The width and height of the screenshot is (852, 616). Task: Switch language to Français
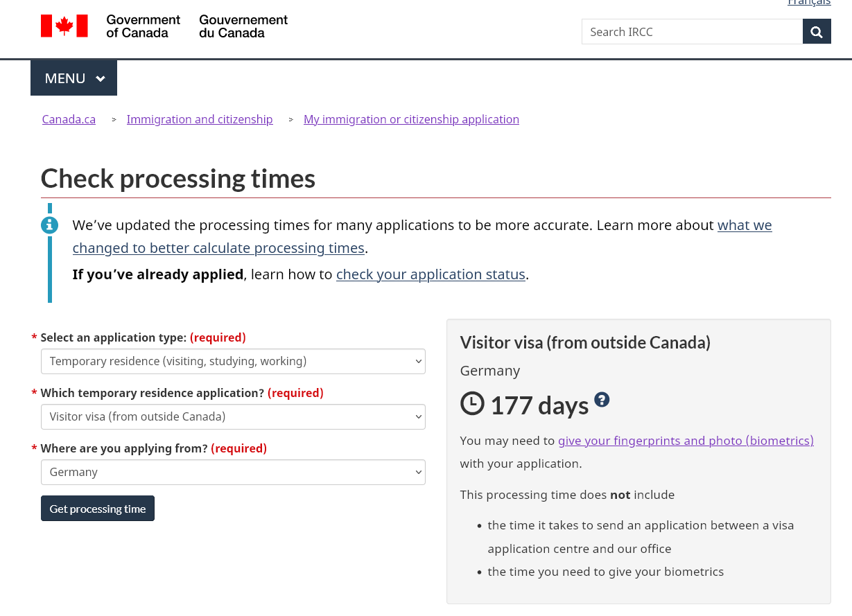[x=809, y=3]
